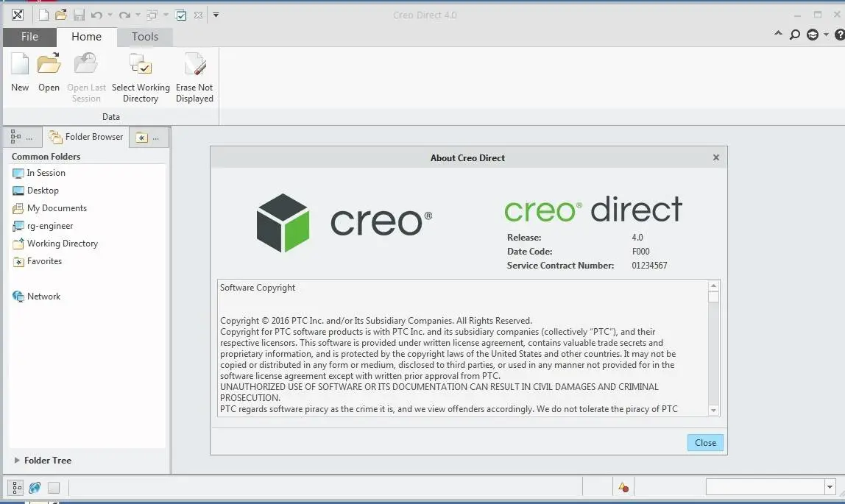This screenshot has height=504, width=845.
Task: Click the Undo arrow in quick access toolbar
Action: [96, 15]
